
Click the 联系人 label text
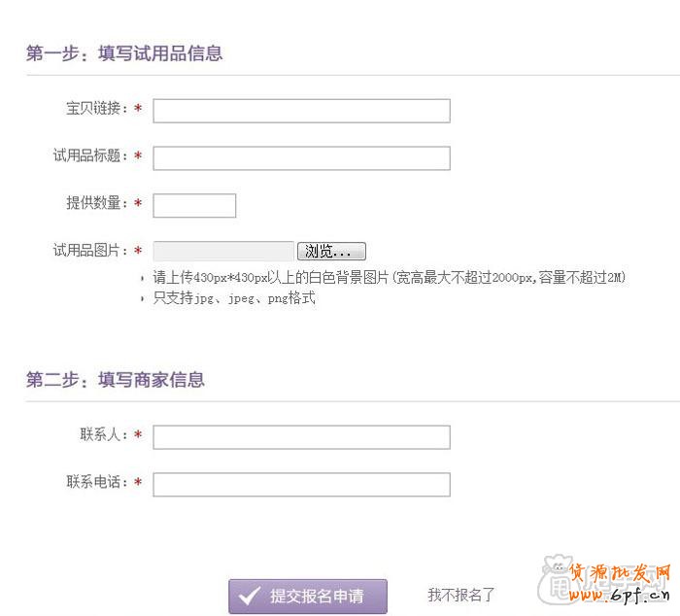(104, 435)
